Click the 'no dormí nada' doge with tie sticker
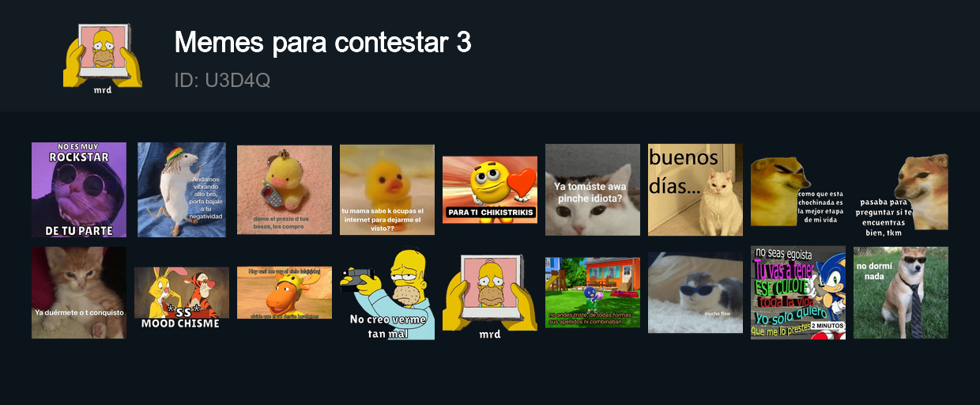This screenshot has height=405, width=980. pyautogui.click(x=901, y=293)
